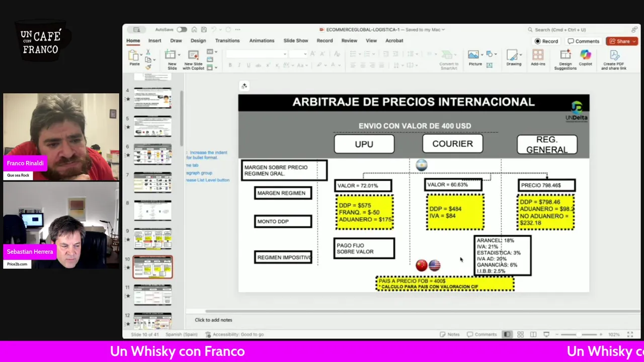The height and width of the screenshot is (362, 644).
Task: Click Accessibility: Good to go status
Action: click(234, 334)
